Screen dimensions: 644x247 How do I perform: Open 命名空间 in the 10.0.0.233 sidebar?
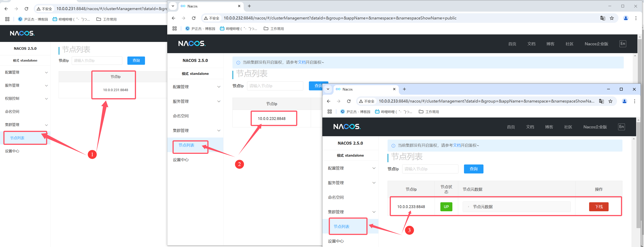[336, 197]
